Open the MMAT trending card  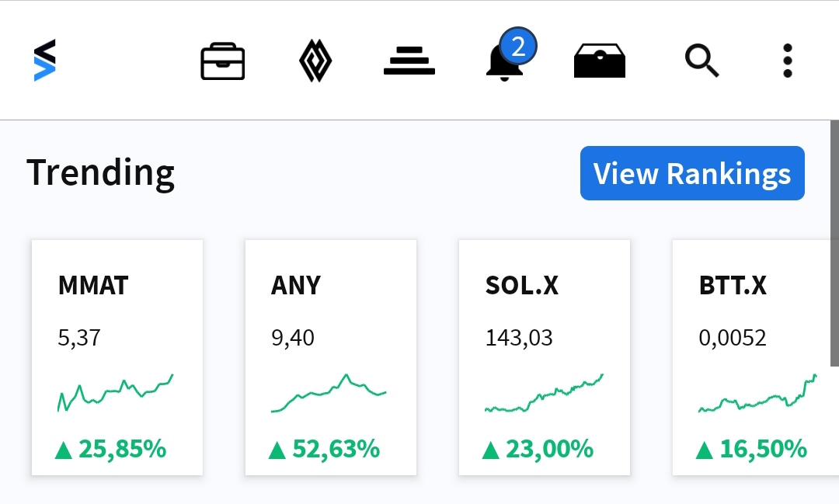pyautogui.click(x=117, y=357)
